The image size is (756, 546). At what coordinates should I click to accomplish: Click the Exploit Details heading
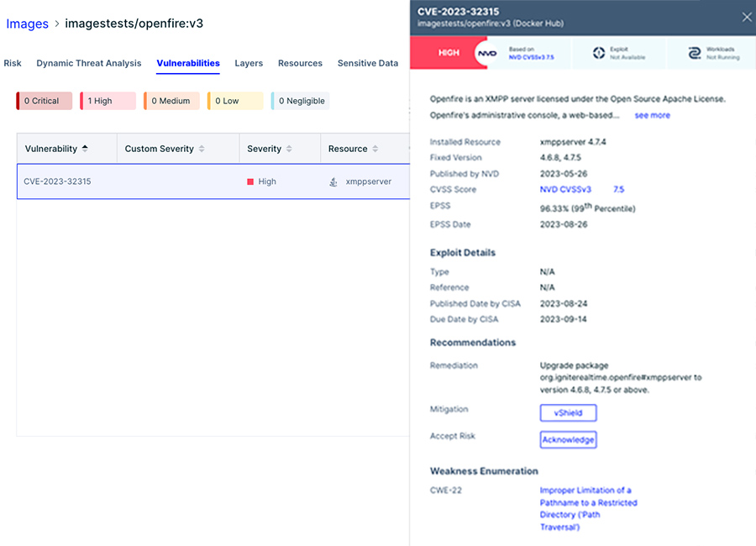462,253
